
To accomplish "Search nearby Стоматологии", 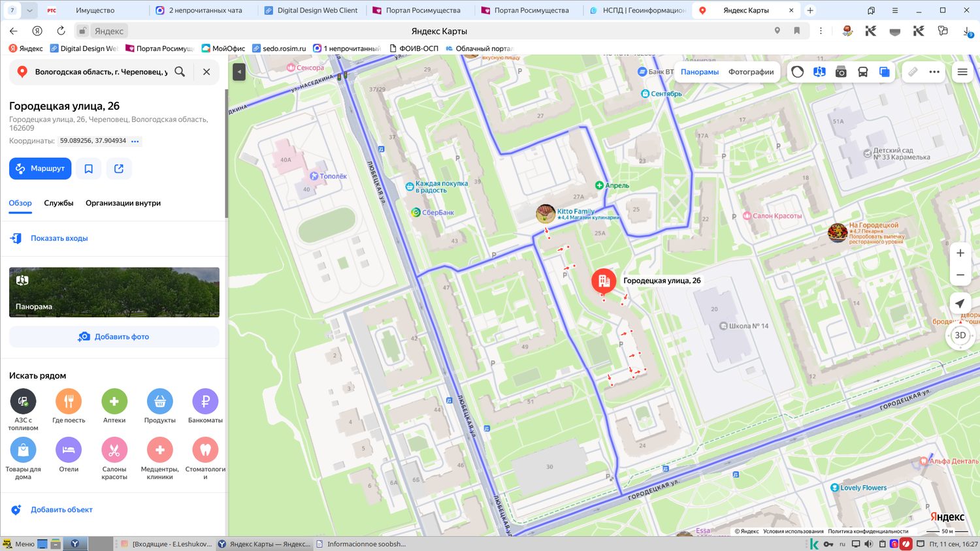I will (x=205, y=458).
